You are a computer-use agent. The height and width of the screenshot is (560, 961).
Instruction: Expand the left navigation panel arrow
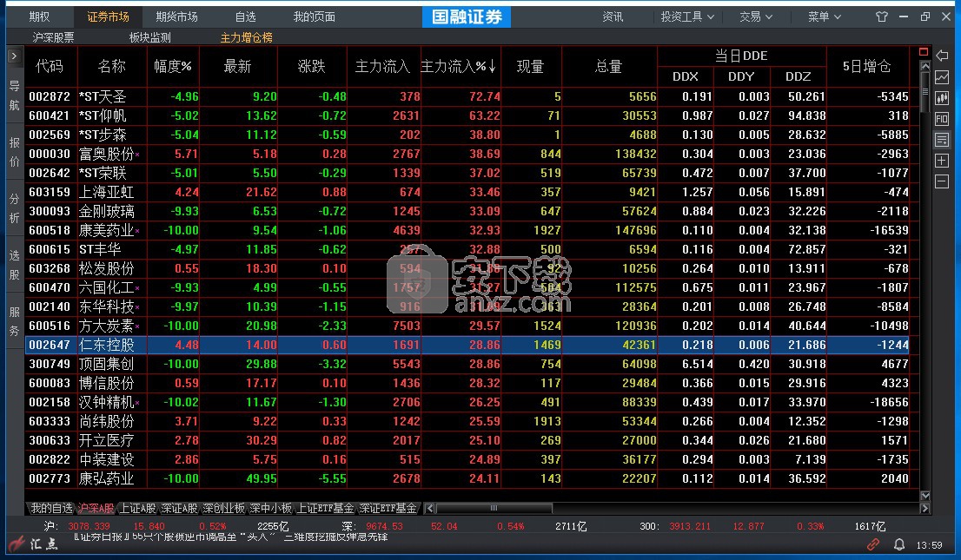click(14, 56)
